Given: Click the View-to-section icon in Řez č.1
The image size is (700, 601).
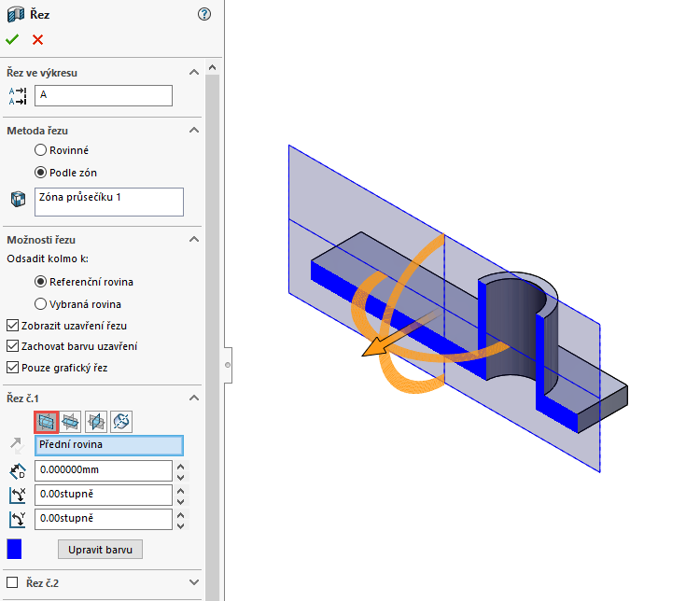Looking at the screenshot, I should tap(121, 422).
